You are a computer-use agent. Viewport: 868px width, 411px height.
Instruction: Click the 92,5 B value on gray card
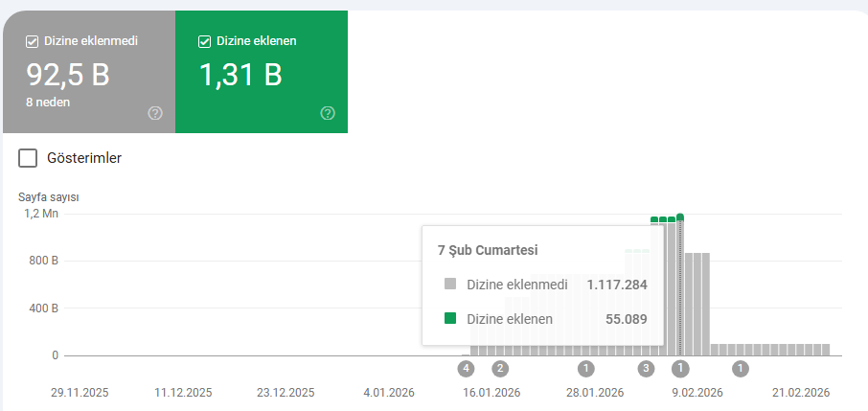[66, 74]
